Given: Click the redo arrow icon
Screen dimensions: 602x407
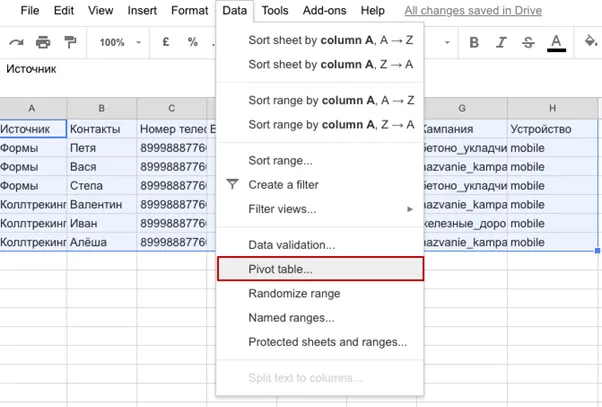Looking at the screenshot, I should click(x=16, y=42).
